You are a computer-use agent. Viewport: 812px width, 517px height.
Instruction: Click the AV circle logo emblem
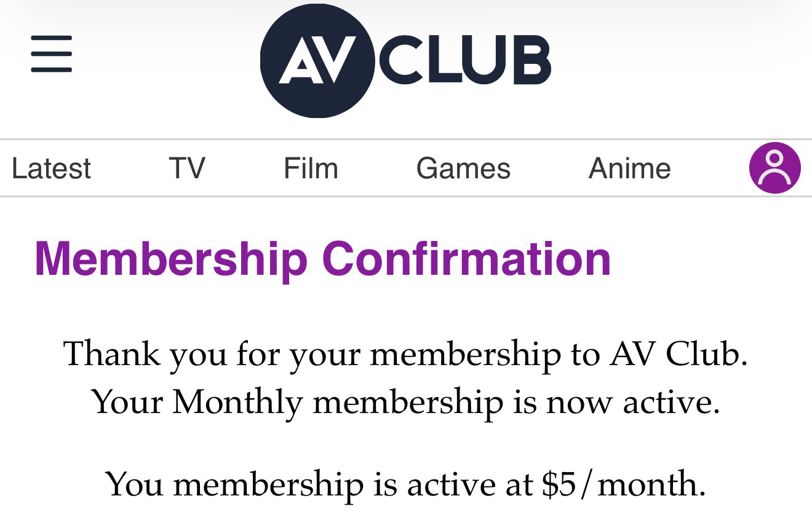pos(316,60)
